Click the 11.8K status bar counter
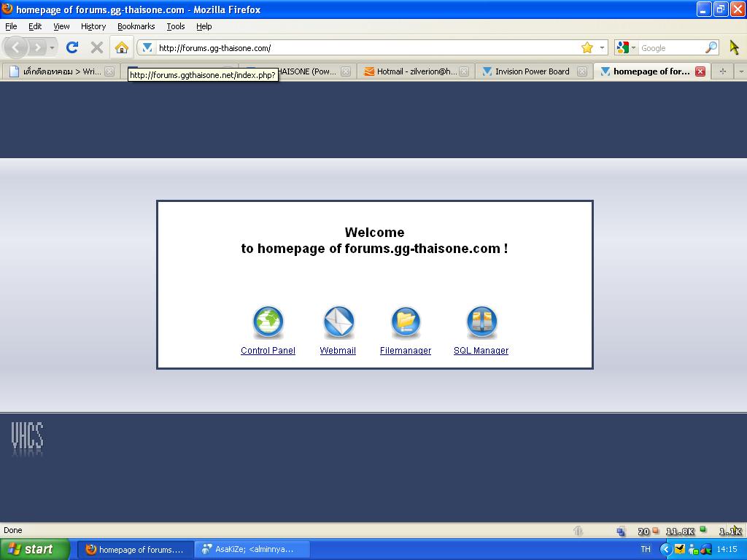 click(680, 532)
